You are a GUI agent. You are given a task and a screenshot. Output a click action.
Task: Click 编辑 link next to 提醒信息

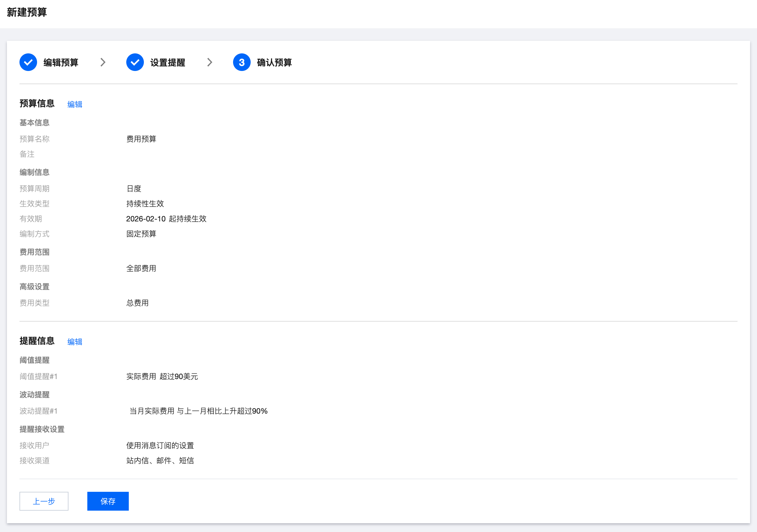[x=75, y=342]
